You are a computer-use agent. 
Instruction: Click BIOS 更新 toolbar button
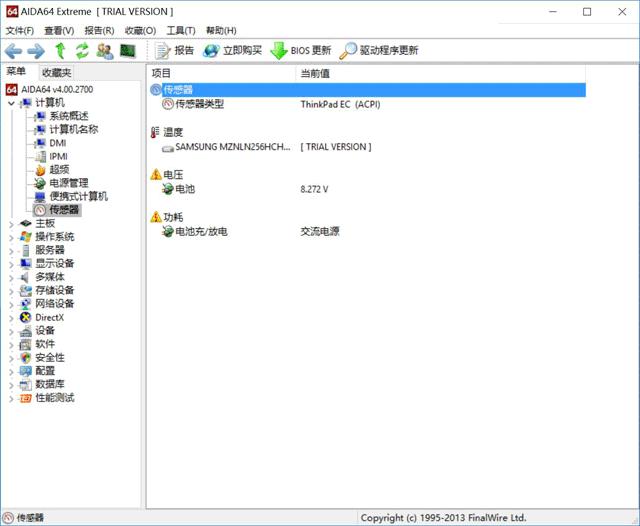point(301,51)
